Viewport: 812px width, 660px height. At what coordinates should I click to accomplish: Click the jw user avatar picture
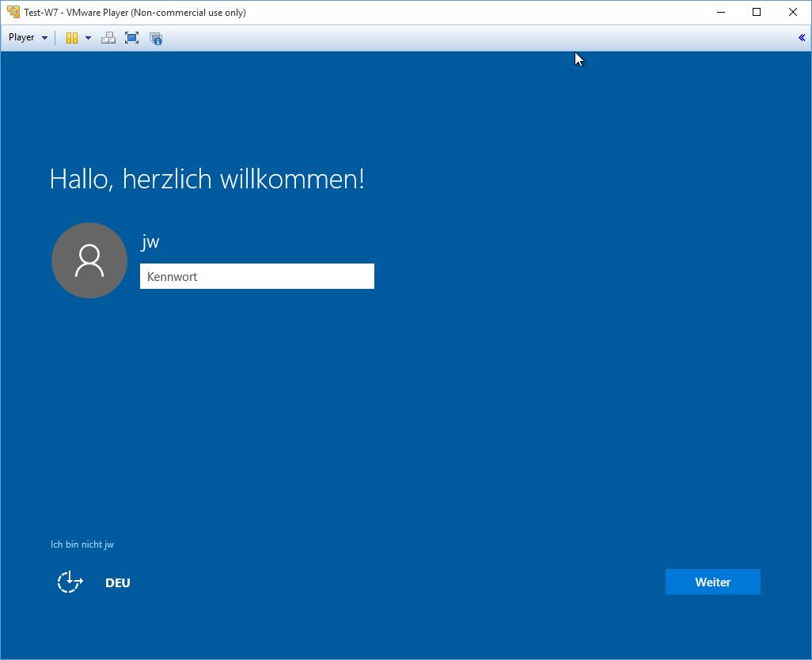[x=89, y=260]
